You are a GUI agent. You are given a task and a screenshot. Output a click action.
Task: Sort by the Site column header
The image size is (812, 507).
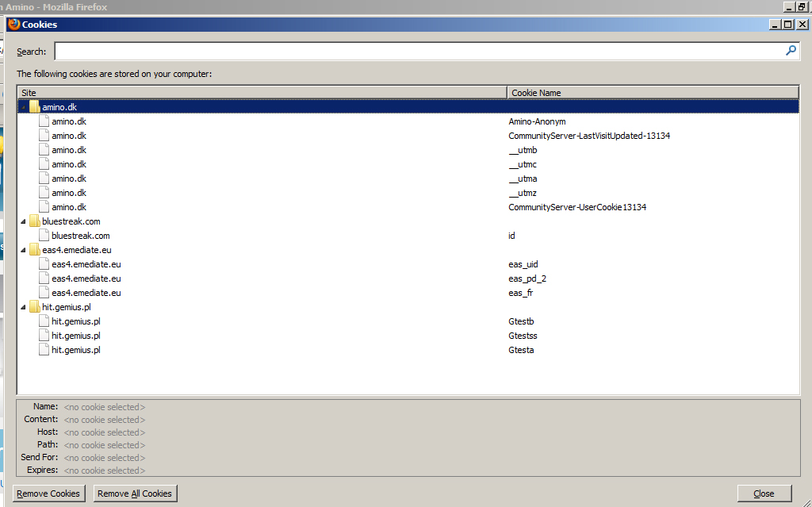[262, 92]
